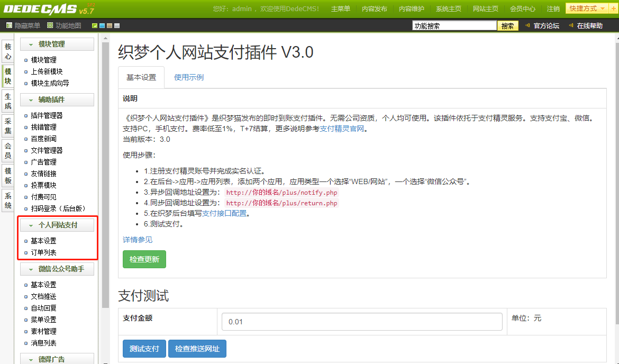The width and height of the screenshot is (619, 364).
Task: Collapse the 德得广告 section header
Action: point(57,359)
